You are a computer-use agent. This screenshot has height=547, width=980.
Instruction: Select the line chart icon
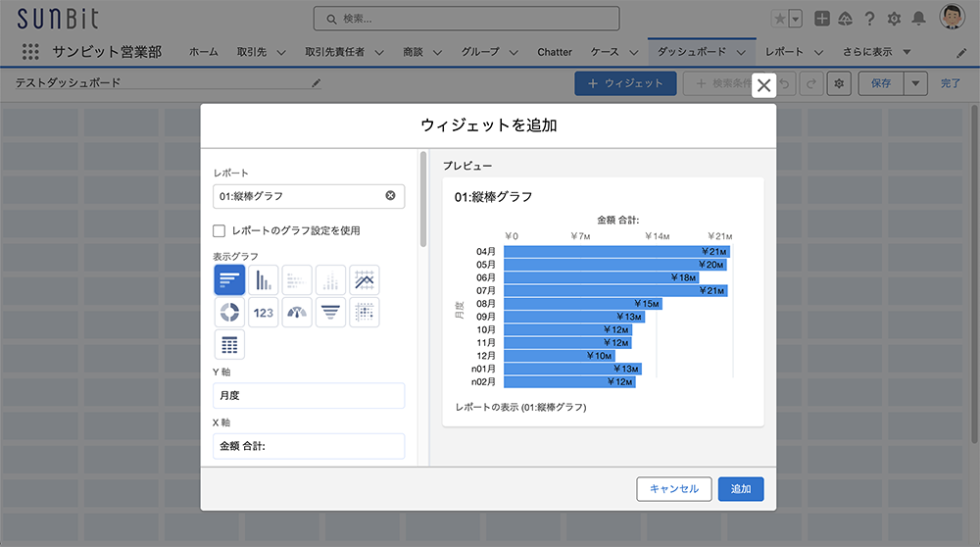[365, 280]
